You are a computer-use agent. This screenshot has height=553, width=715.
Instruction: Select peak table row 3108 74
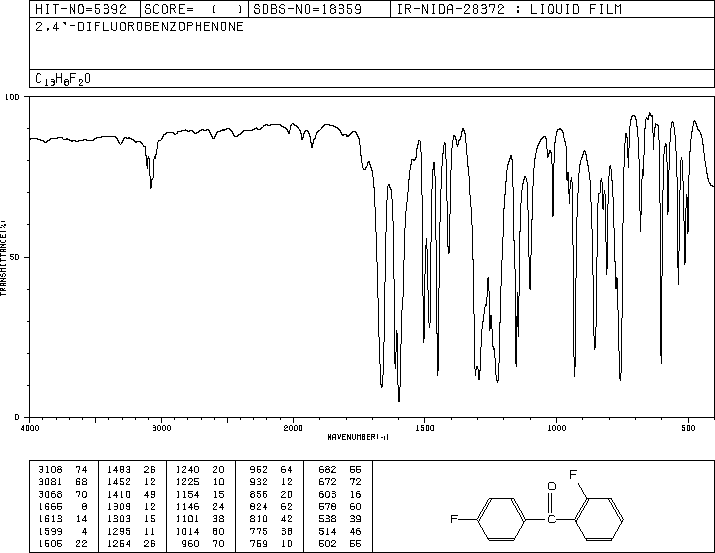click(x=63, y=470)
